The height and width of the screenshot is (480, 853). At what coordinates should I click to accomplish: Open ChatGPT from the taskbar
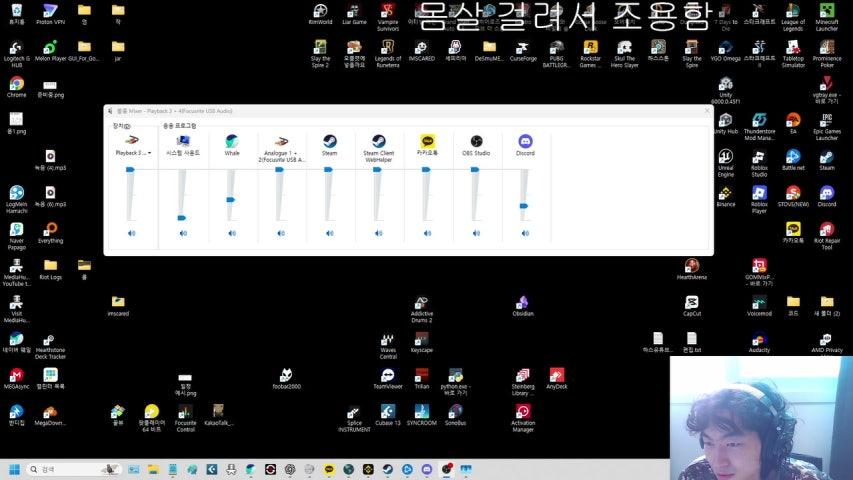[289, 469]
